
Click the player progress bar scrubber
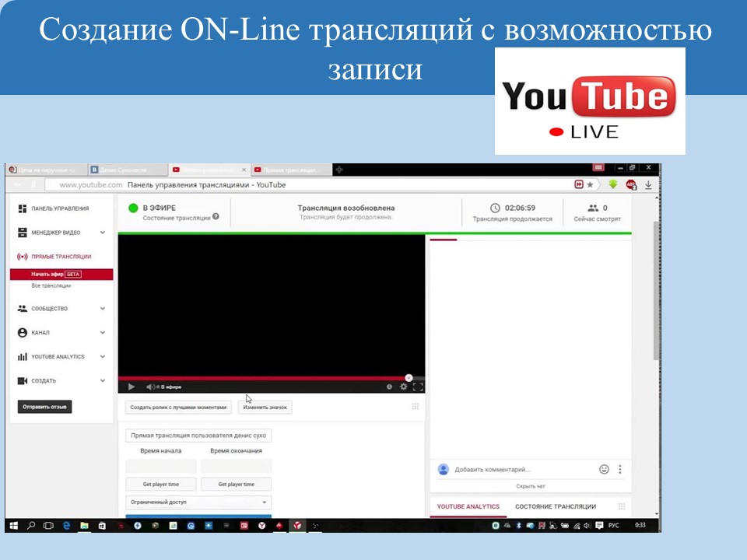pyautogui.click(x=409, y=378)
